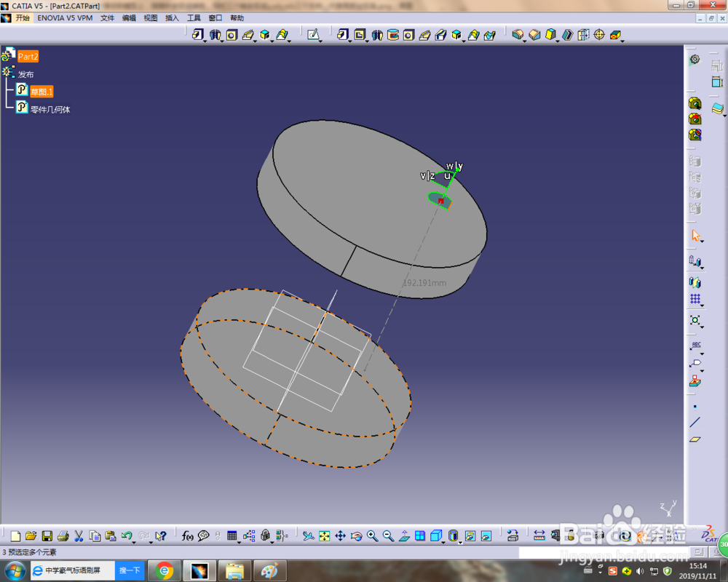This screenshot has width=728, height=582.
Task: Select the Plane reference element tool
Action: (695, 439)
